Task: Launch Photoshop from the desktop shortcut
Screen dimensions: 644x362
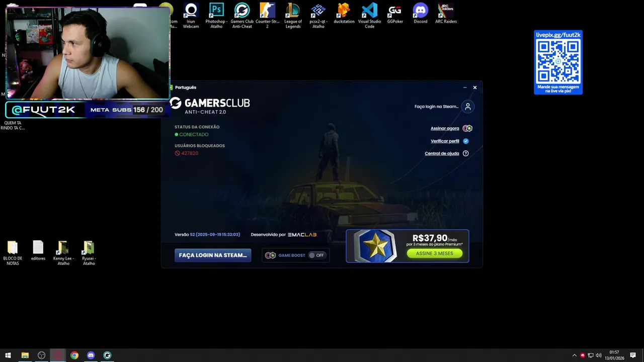Action: point(216,16)
